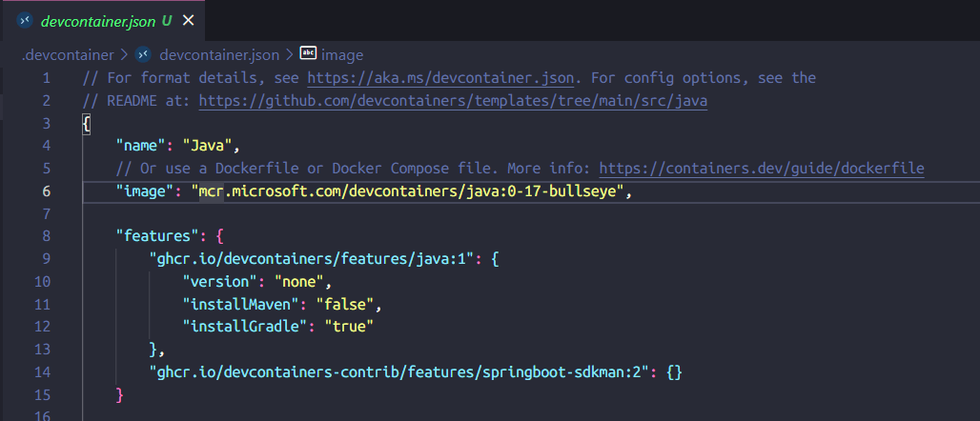Click the empty braces on line 14

coord(674,372)
